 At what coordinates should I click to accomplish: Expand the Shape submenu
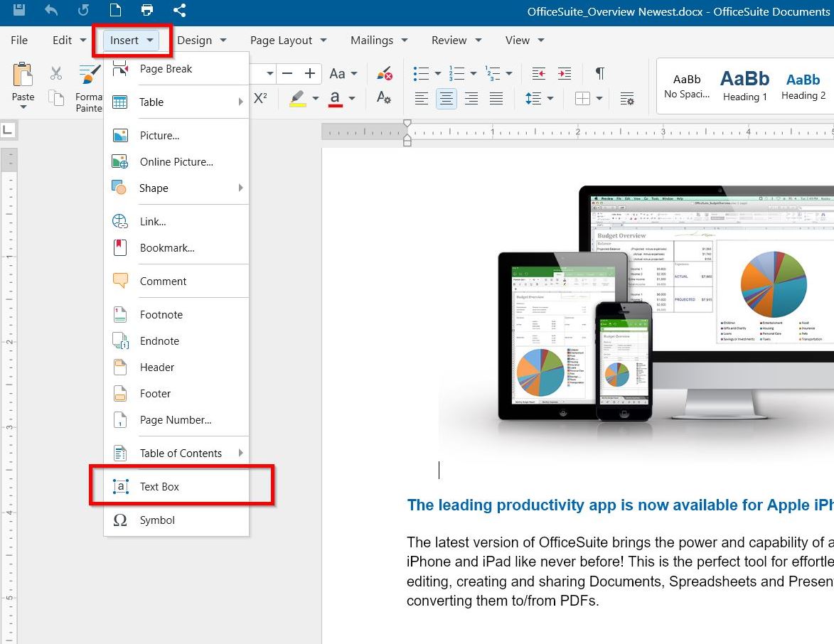coord(176,188)
